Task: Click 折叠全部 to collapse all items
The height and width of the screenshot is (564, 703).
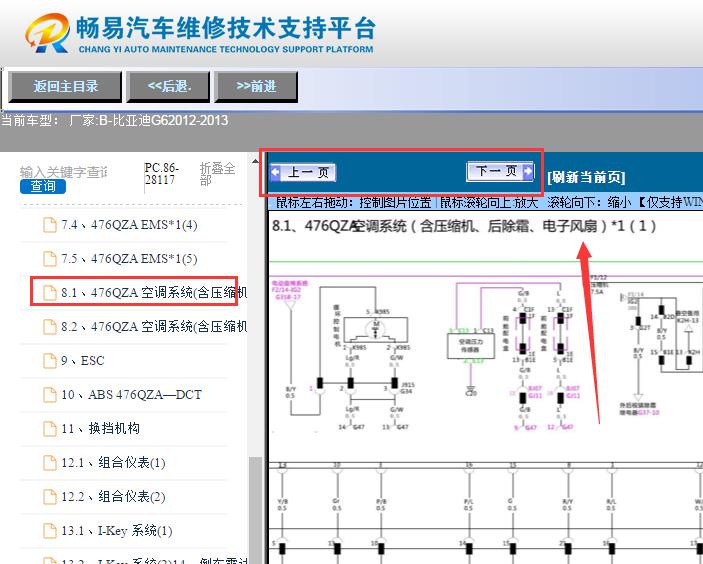Action: pyautogui.click(x=217, y=174)
